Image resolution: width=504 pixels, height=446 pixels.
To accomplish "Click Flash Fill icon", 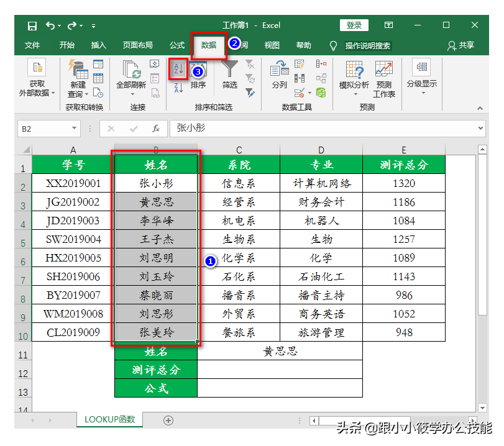I will [300, 64].
